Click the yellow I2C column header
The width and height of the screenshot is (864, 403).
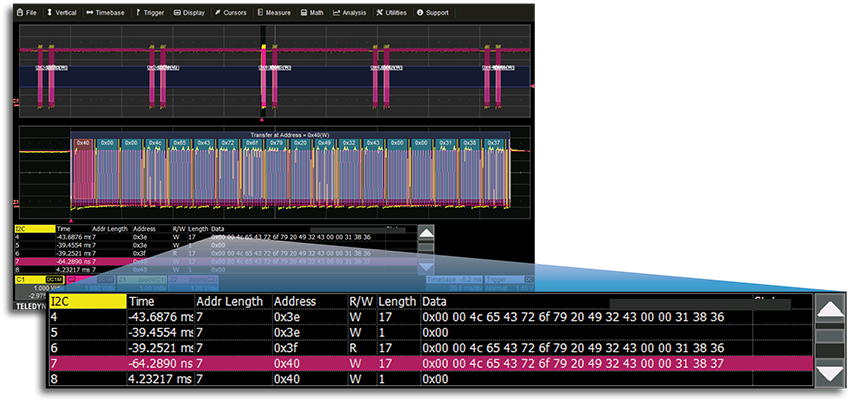coord(87,301)
